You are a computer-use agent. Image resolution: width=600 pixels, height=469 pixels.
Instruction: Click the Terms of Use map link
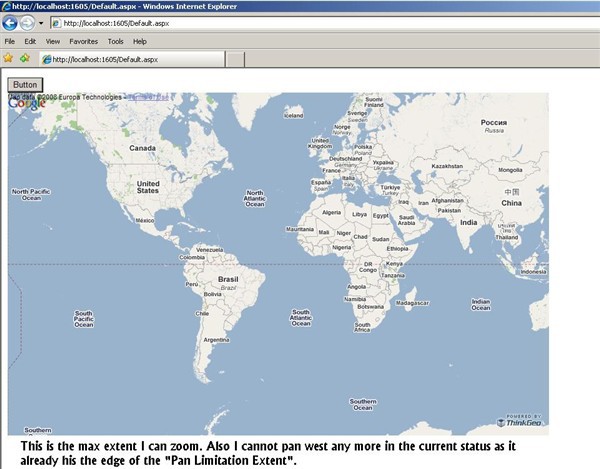(x=148, y=97)
